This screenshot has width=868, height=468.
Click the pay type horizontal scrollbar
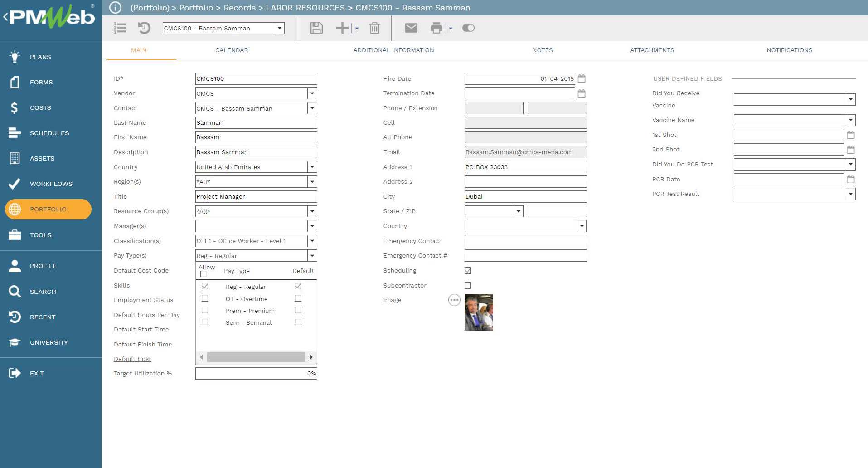point(256,357)
